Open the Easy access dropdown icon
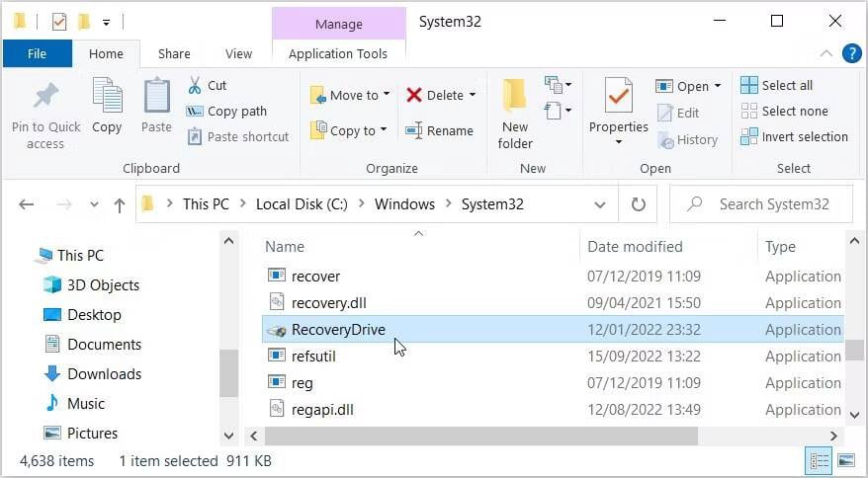868x478 pixels. (558, 110)
